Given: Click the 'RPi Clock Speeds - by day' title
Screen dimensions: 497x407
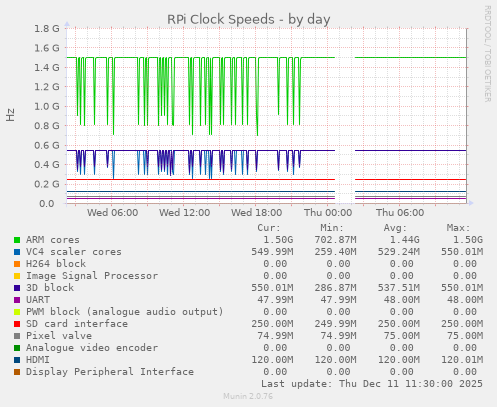Looking at the screenshot, I should [249, 19].
